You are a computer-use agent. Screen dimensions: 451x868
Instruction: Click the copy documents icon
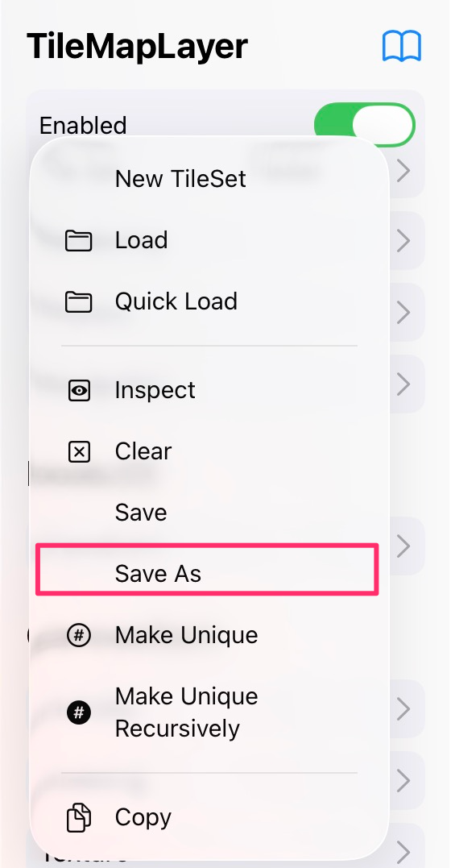pyautogui.click(x=79, y=818)
